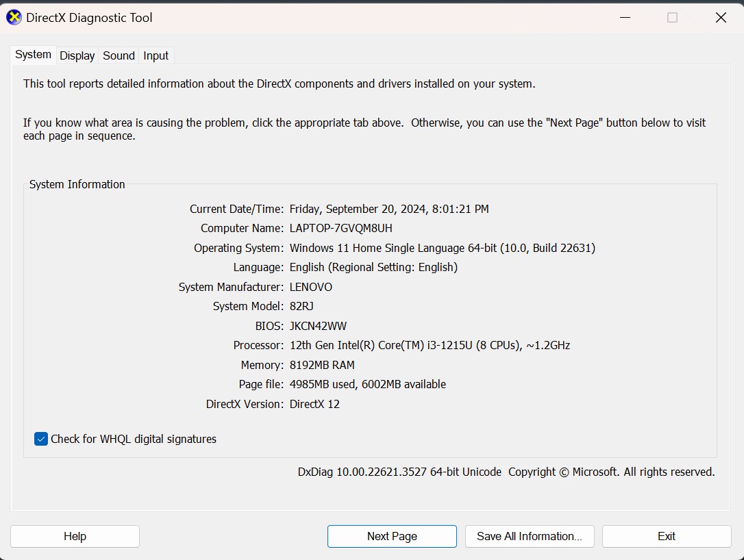
Task: Click the Copyright Microsoft notice text
Action: click(612, 472)
